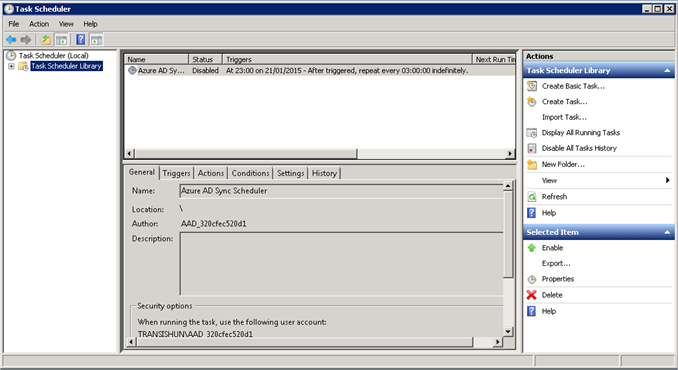Image resolution: width=678 pixels, height=370 pixels.
Task: Click the Create Basic Task icon
Action: point(532,86)
